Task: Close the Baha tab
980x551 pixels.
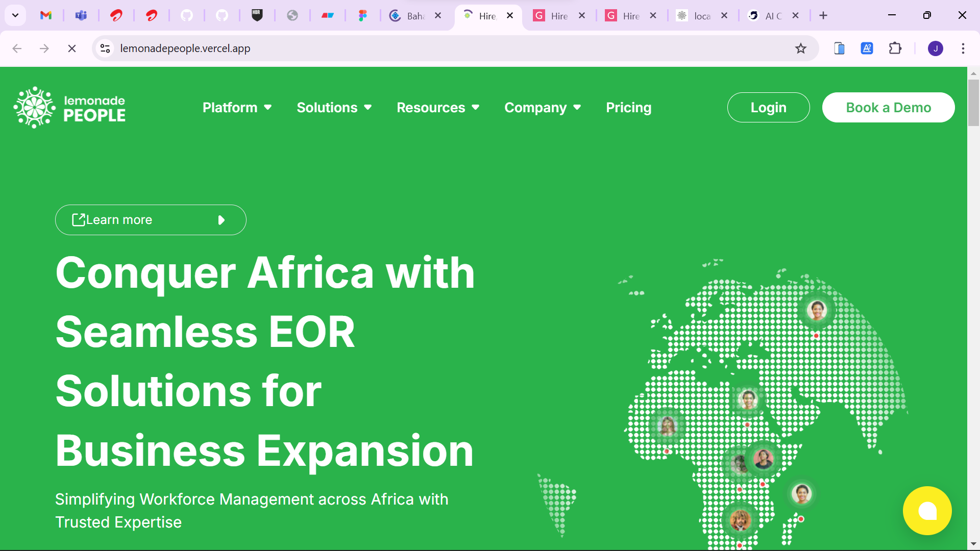Action: tap(438, 16)
